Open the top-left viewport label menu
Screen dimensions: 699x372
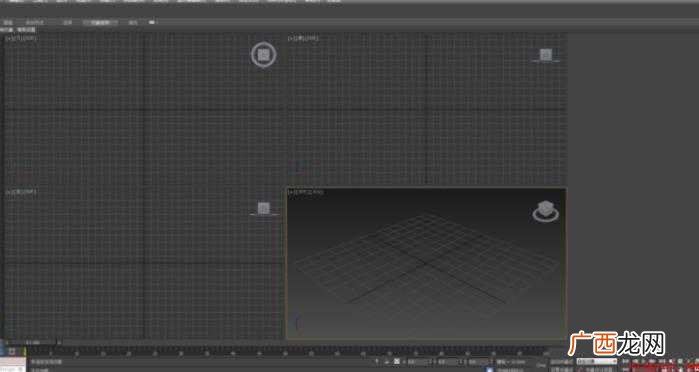click(21, 39)
